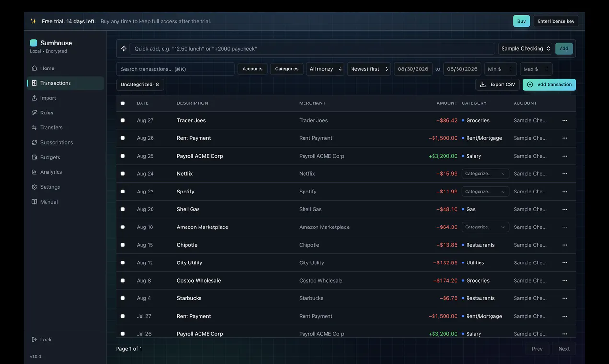609x364 pixels.
Task: Focus the Search transactions field
Action: tap(175, 69)
